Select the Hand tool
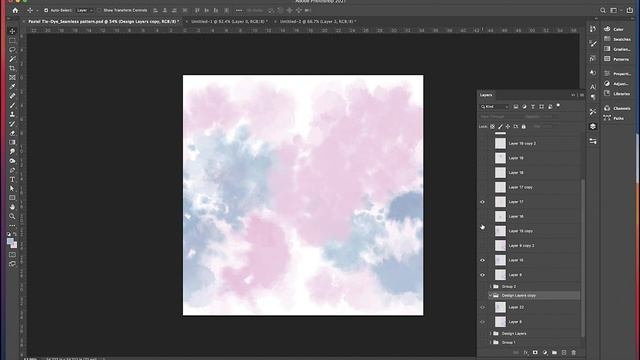Viewport: 640px width, 360px height. (12, 207)
